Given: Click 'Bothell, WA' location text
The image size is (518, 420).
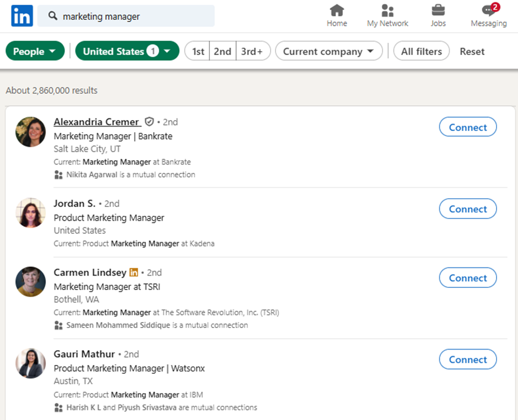Looking at the screenshot, I should 76,299.
